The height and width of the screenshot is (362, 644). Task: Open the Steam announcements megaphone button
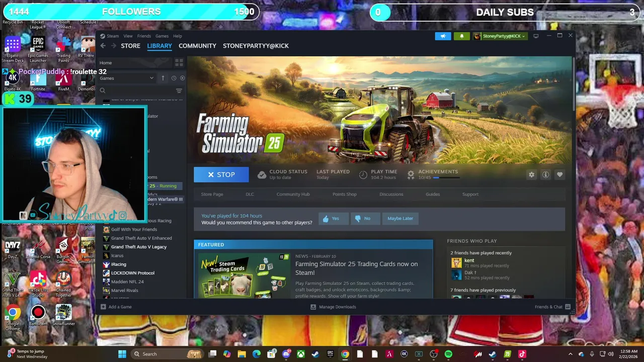(443, 36)
